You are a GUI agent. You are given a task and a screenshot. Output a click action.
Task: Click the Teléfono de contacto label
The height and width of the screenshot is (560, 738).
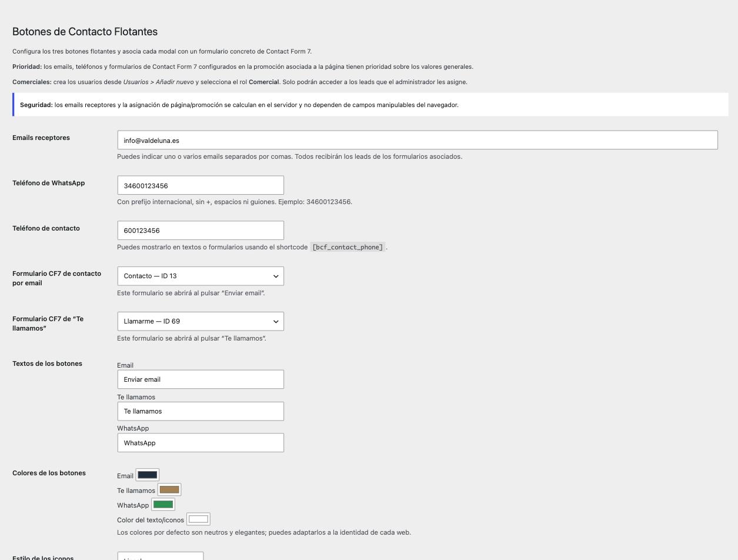(46, 228)
